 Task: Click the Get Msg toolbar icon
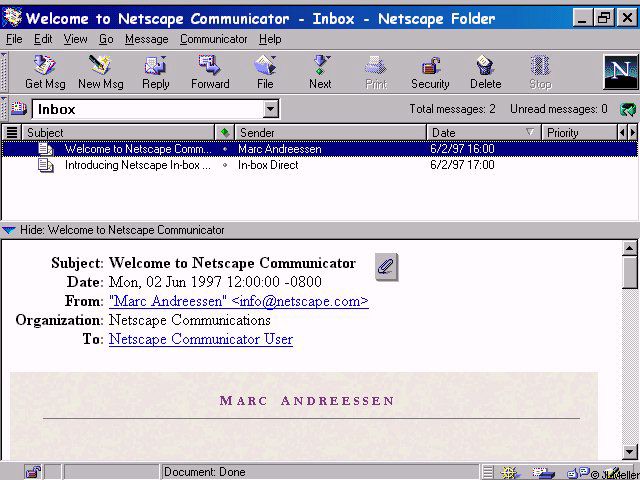[x=44, y=72]
